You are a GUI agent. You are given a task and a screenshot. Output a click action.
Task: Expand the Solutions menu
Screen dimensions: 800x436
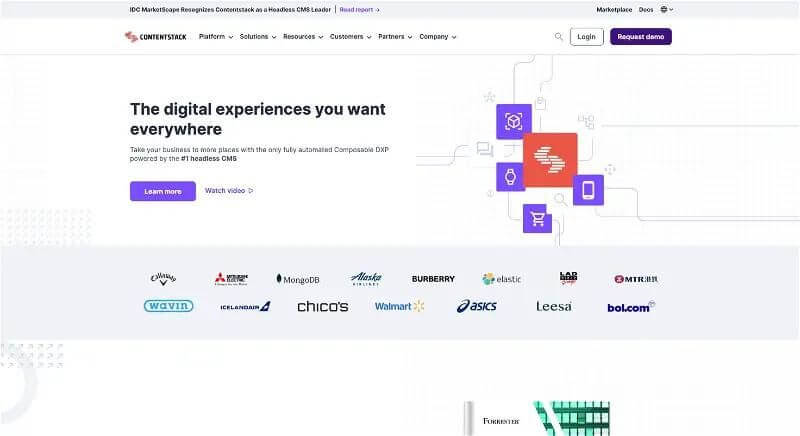(x=258, y=37)
